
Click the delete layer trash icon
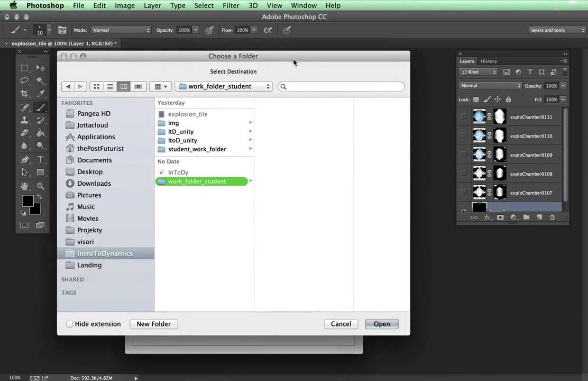point(553,217)
